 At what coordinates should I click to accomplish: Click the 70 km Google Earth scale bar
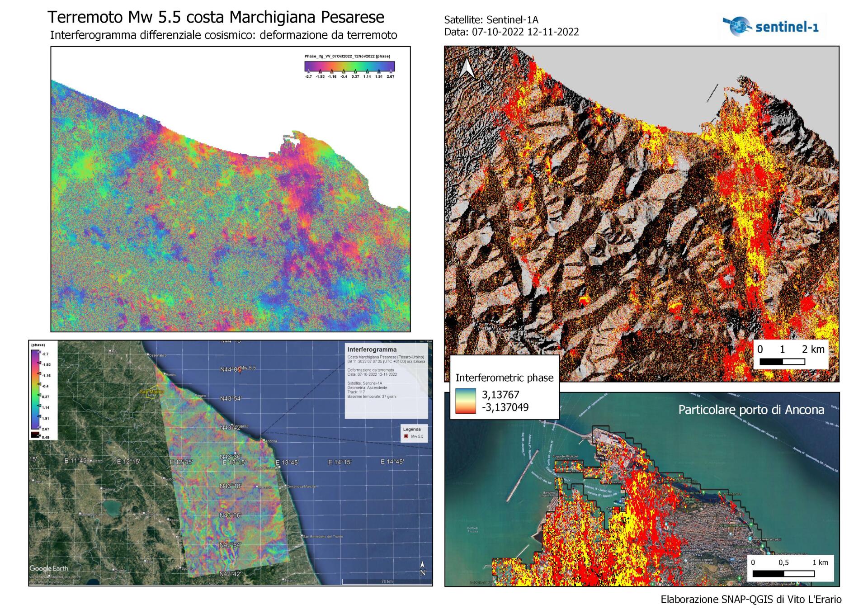coord(387,582)
